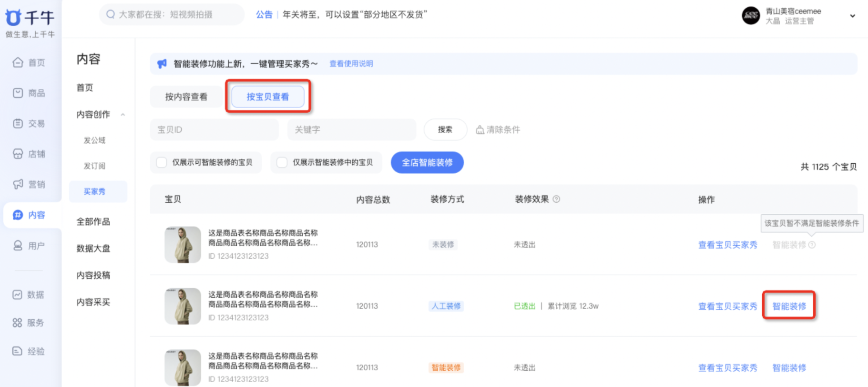Open the 服务 grid sidebar icon
This screenshot has height=387, width=868.
pos(17,323)
